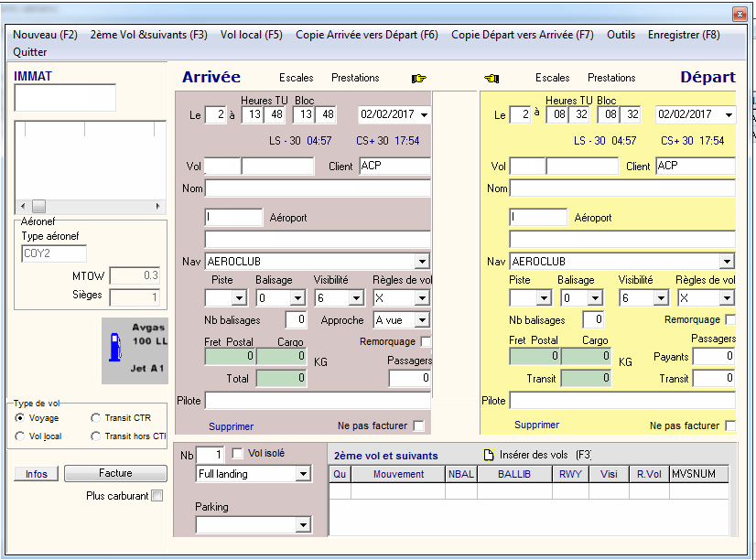The height and width of the screenshot is (560, 756).
Task: Enable the Vol isolé checkbox
Action: click(238, 454)
